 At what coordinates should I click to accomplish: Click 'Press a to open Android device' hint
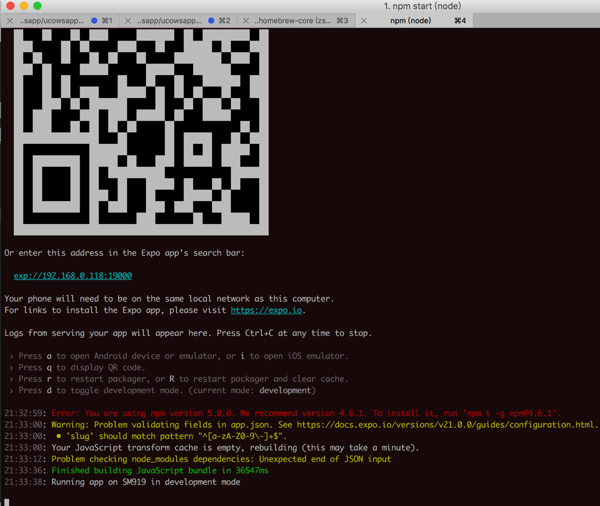(x=179, y=356)
